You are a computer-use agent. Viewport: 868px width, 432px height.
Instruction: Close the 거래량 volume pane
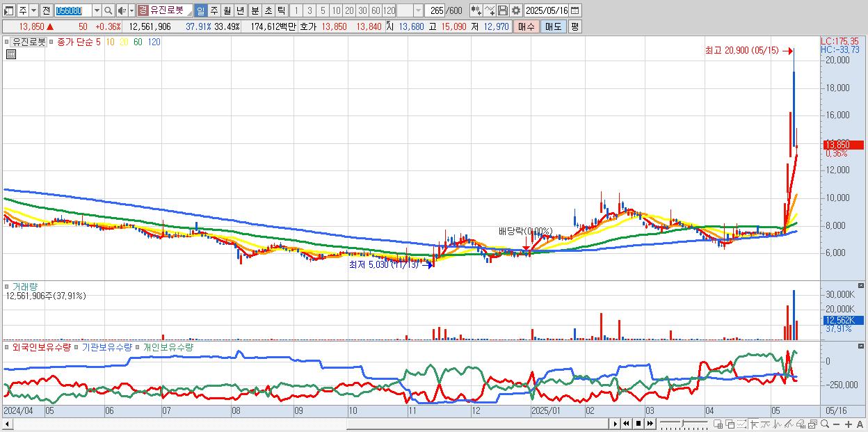(x=861, y=286)
